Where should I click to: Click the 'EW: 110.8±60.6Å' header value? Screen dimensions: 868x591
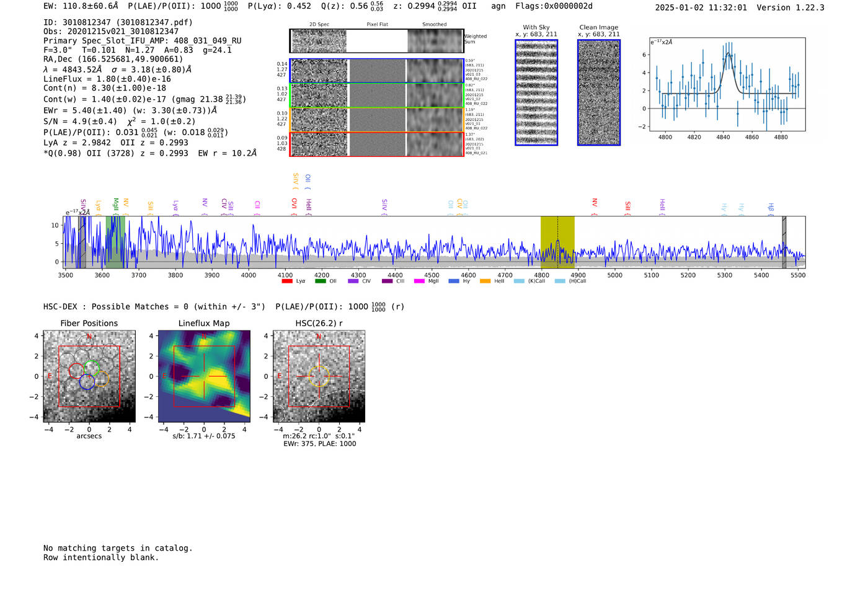tap(81, 6)
